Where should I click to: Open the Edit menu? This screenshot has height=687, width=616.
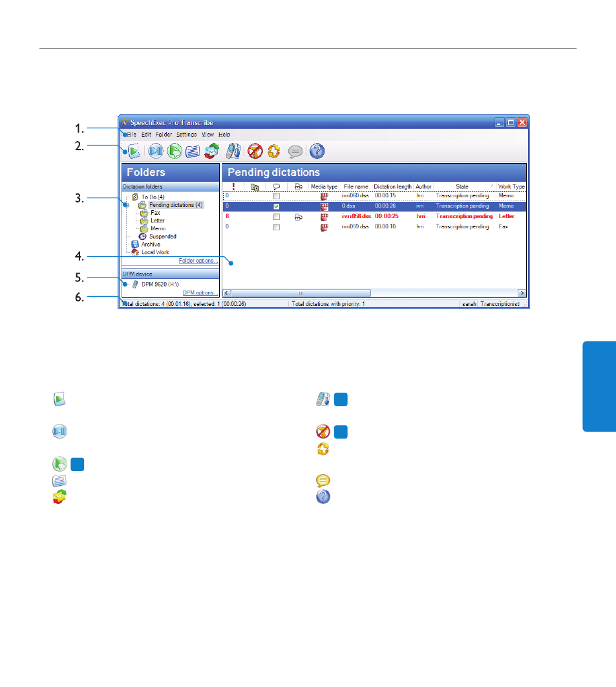[x=146, y=135]
